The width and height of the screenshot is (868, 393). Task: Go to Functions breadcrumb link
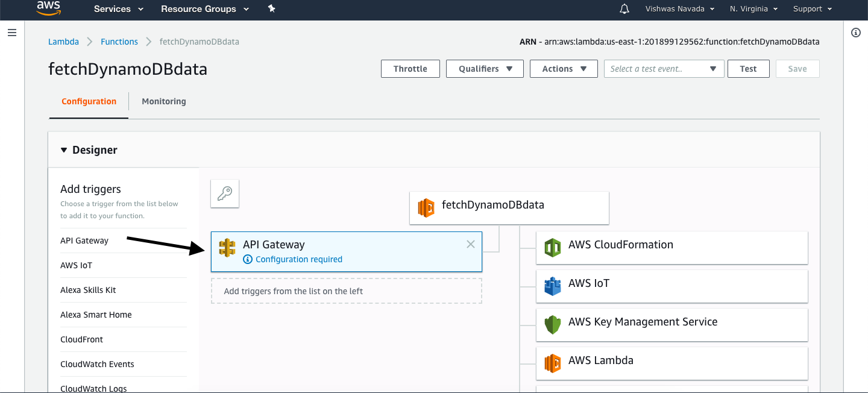tap(119, 42)
